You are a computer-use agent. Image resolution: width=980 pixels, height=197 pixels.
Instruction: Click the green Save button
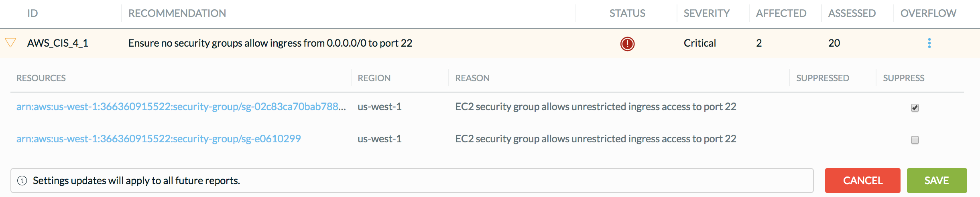[x=936, y=181]
